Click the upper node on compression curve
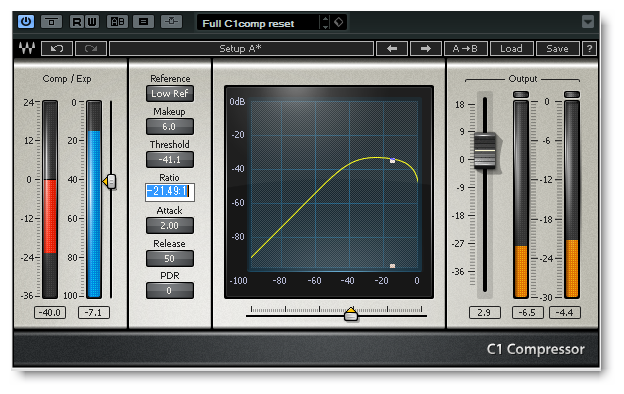 pos(392,160)
